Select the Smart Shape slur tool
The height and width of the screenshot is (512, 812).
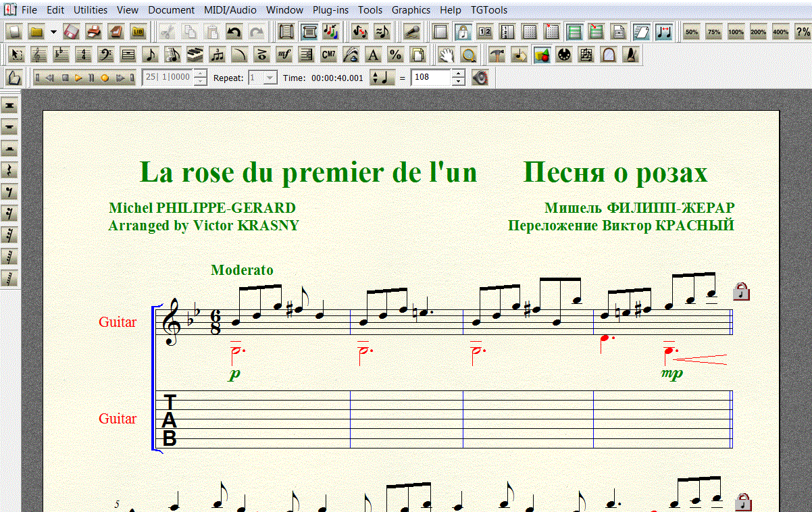coord(239,55)
